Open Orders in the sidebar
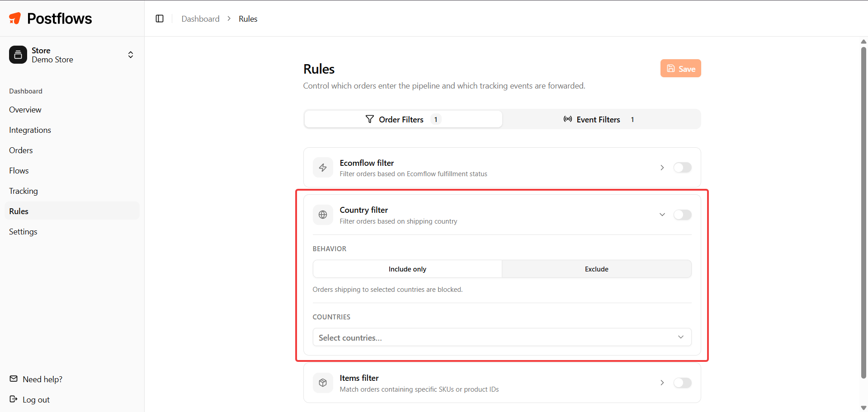 point(72,150)
